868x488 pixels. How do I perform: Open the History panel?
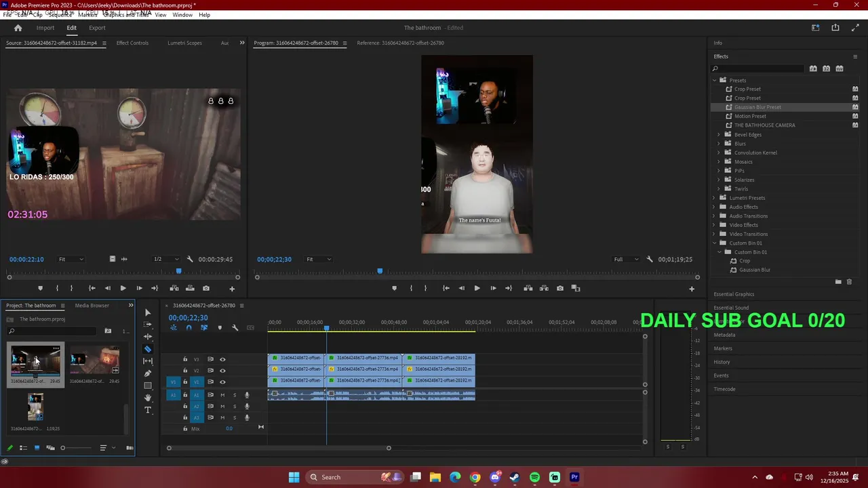(x=722, y=362)
